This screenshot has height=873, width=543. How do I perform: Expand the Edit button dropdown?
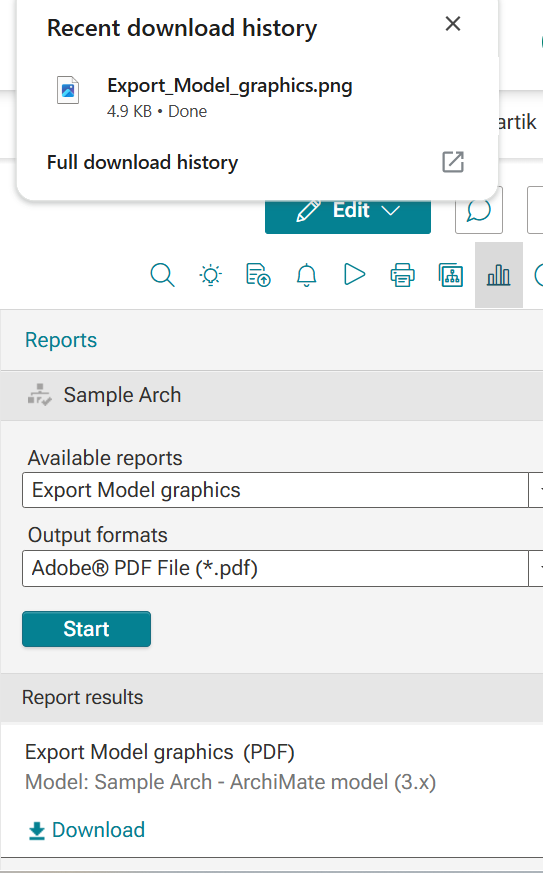pyautogui.click(x=391, y=211)
